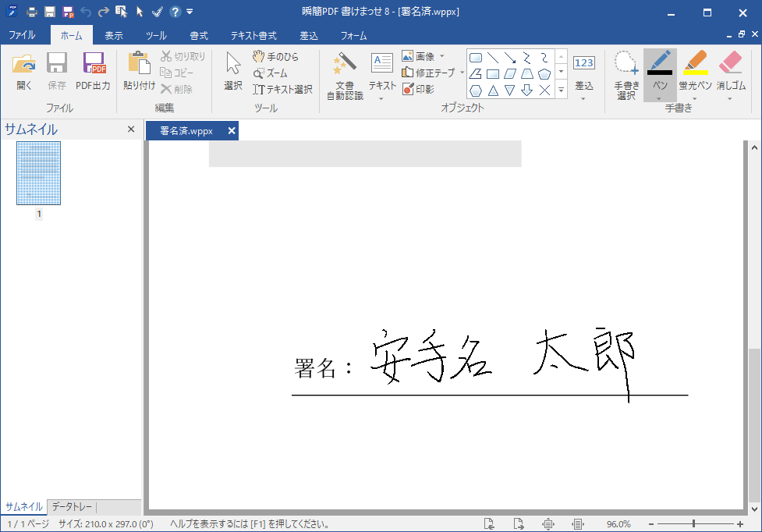
Task: Click the zoom in plus button
Action: [739, 524]
